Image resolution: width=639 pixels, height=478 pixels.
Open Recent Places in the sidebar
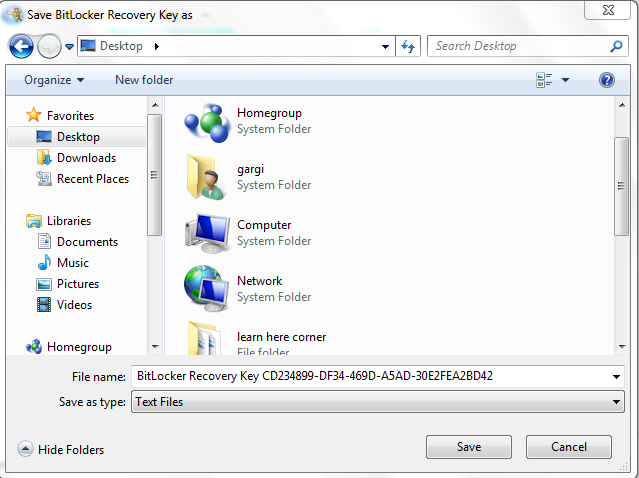93,179
